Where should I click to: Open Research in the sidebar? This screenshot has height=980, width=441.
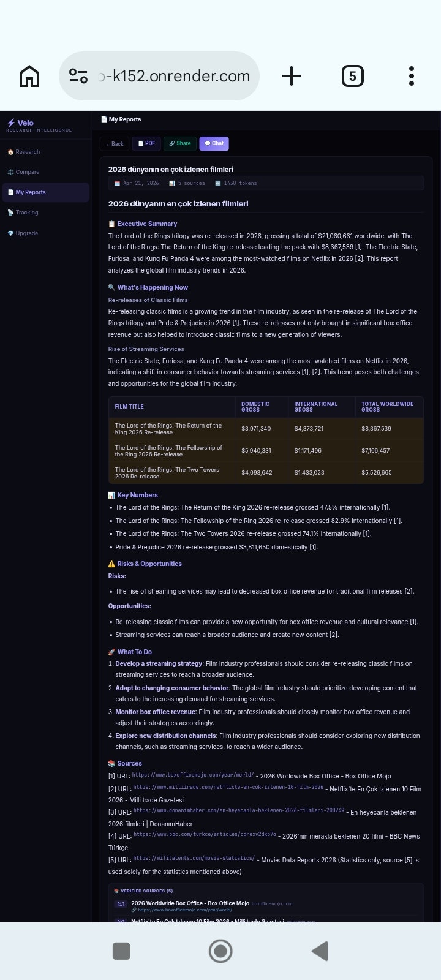point(28,152)
